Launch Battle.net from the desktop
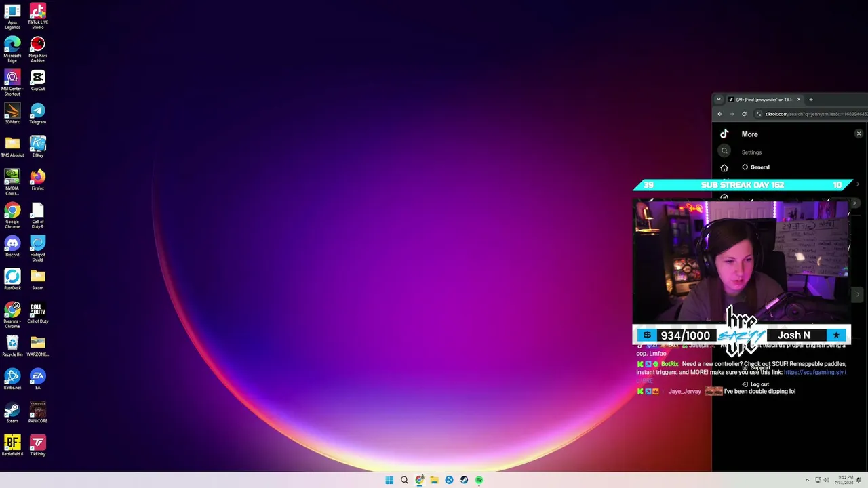868x488 pixels. [x=12, y=379]
